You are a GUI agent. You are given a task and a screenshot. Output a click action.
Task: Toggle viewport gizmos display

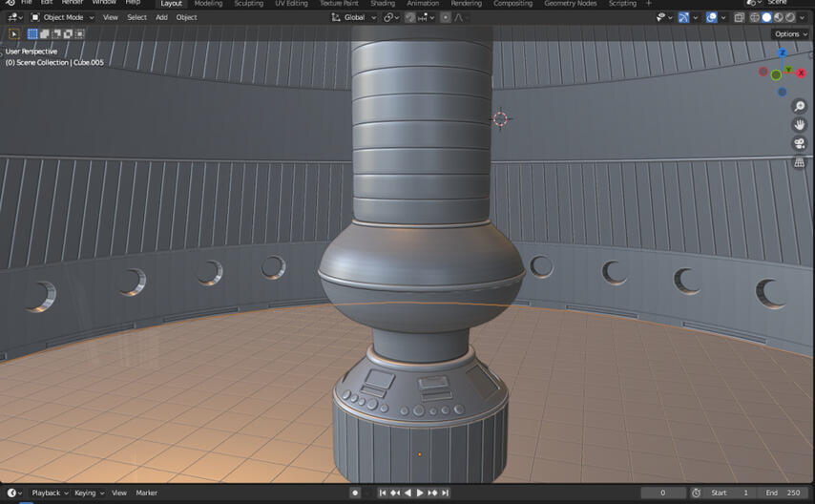tap(683, 18)
